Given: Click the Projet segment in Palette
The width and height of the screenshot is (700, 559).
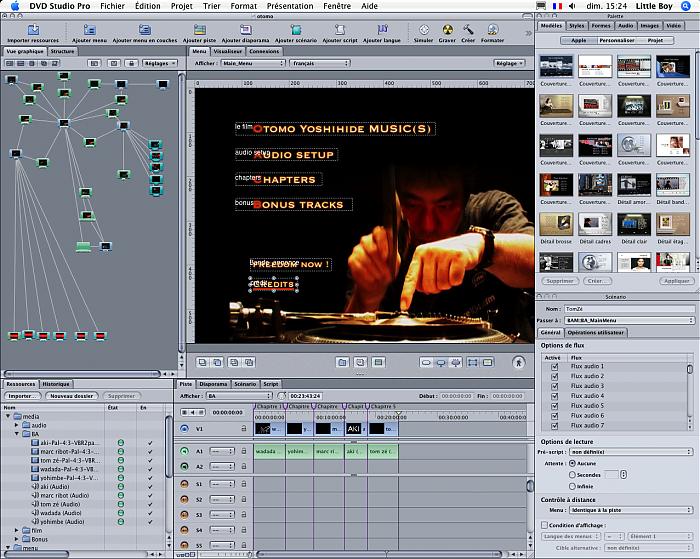Looking at the screenshot, I should (x=655, y=40).
